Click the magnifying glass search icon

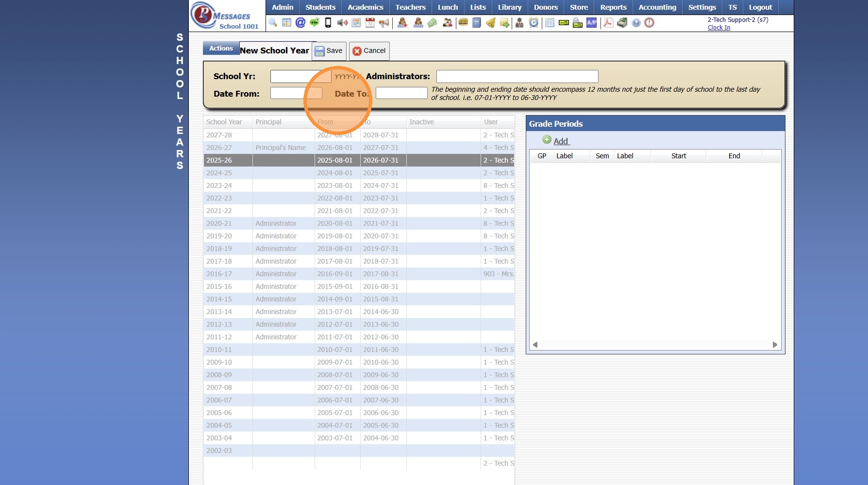click(x=273, y=23)
